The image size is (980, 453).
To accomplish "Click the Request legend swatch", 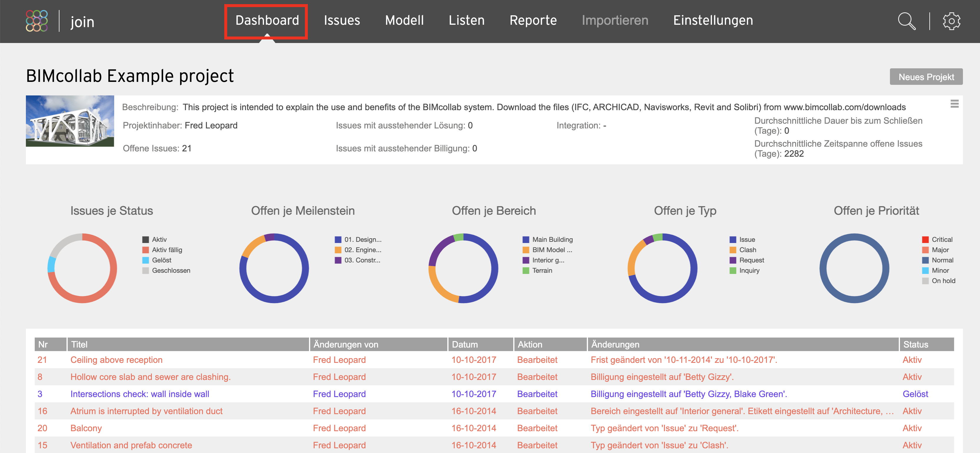I will 733,260.
